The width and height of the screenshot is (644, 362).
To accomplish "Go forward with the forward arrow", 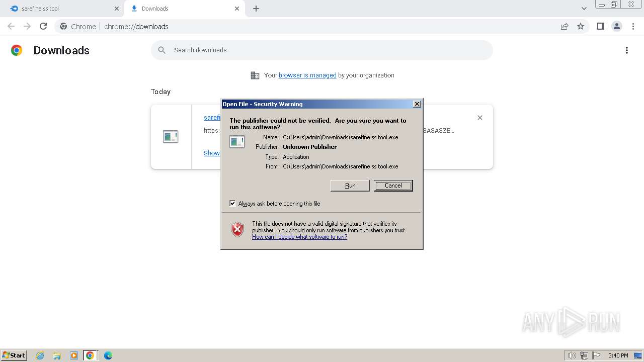I will 27,26.
